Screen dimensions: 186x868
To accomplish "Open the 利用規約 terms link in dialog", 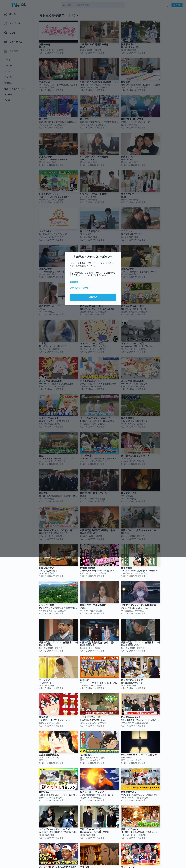I will [74, 282].
